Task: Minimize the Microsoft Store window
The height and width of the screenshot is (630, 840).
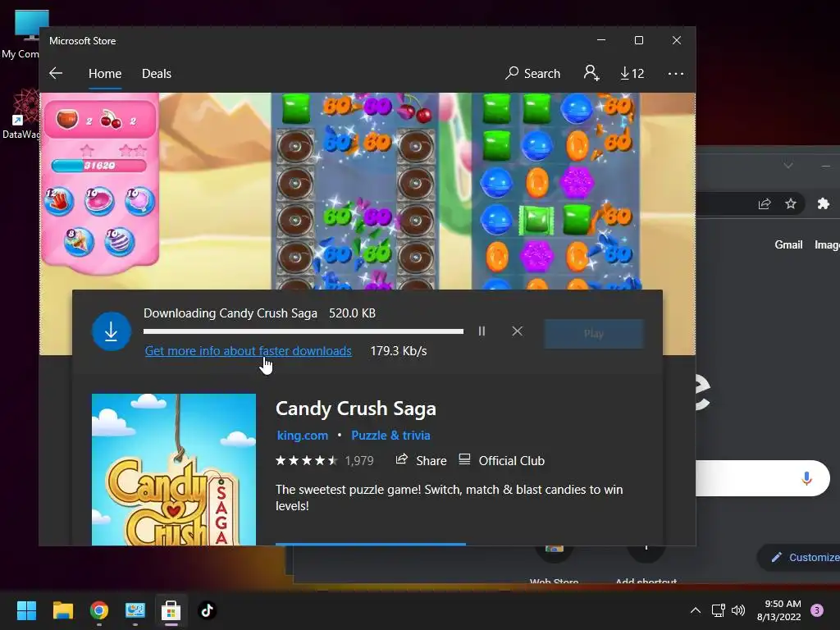Action: tap(601, 41)
